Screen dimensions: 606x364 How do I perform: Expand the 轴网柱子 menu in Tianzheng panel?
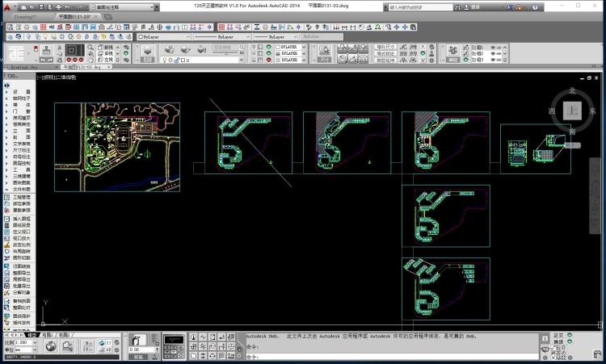coord(21,98)
